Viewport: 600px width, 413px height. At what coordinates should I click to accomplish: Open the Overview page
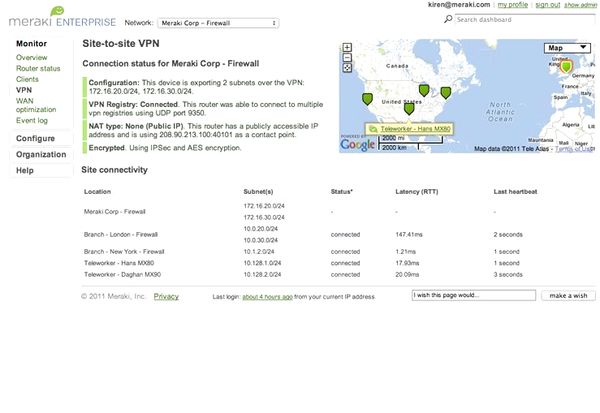(x=31, y=57)
